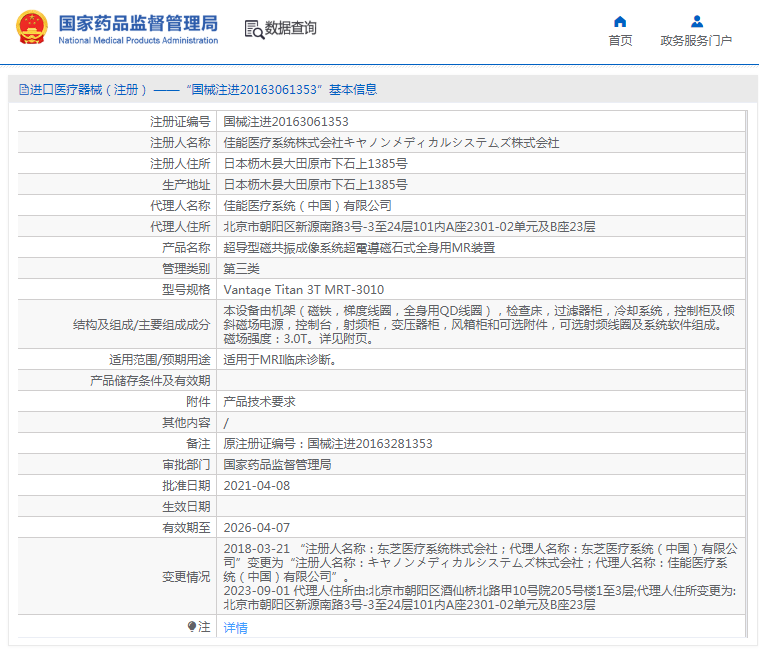Click the 注册证编号 row label
Screen dimensions: 759x650
(180, 121)
